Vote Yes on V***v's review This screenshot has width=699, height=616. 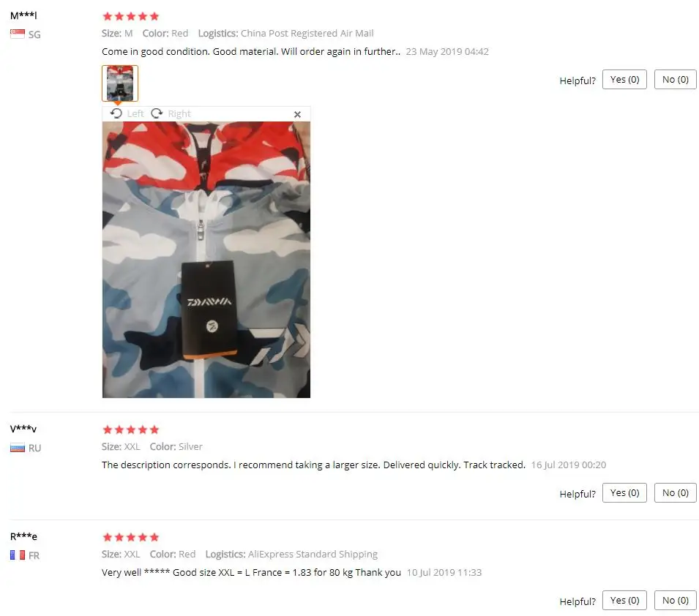pyautogui.click(x=624, y=492)
